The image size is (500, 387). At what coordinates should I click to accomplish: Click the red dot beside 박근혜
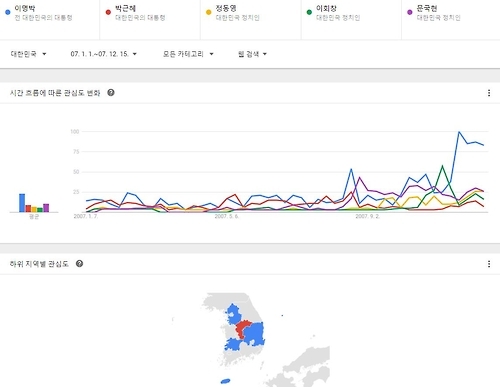click(108, 12)
